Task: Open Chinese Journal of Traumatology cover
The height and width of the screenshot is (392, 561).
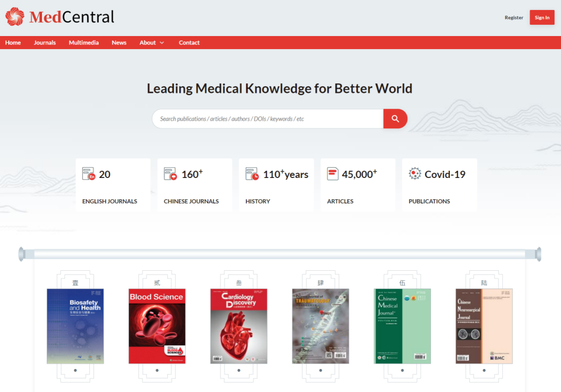Action: (x=320, y=326)
